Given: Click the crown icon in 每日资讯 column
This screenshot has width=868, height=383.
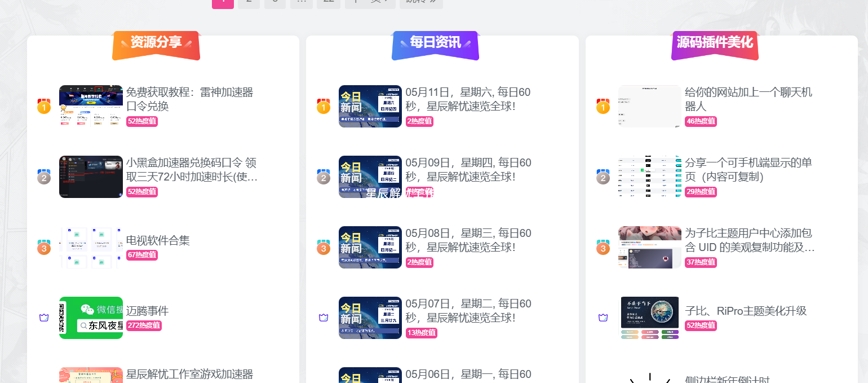Looking at the screenshot, I should (x=324, y=318).
